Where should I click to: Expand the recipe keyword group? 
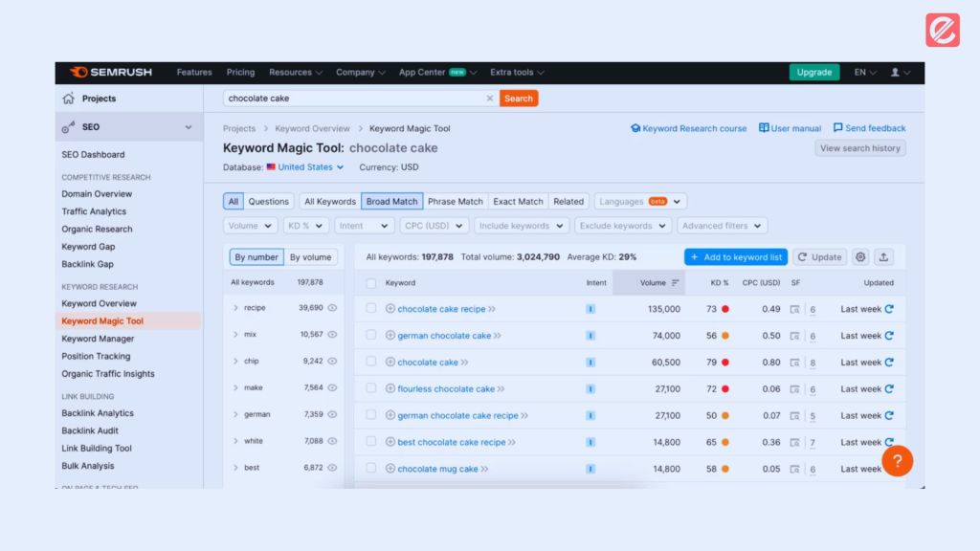pos(235,308)
